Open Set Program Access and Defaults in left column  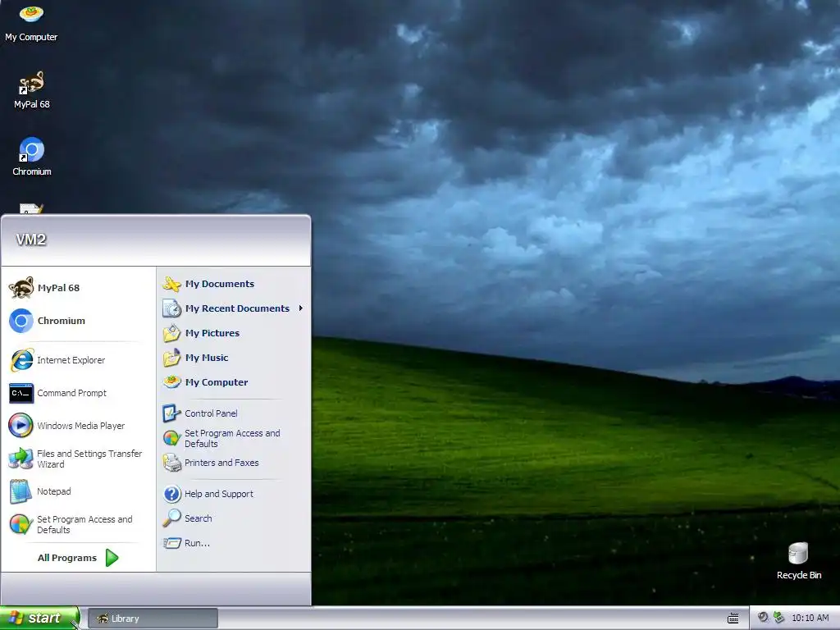pyautogui.click(x=78, y=524)
